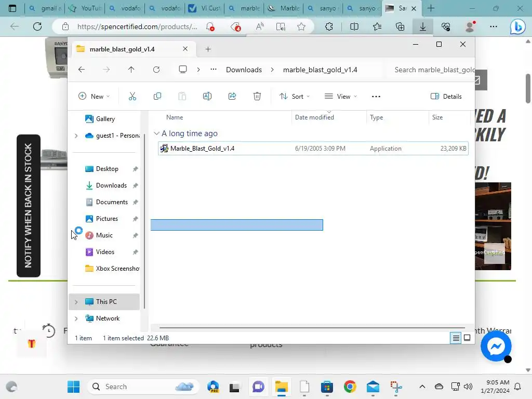Image resolution: width=532 pixels, height=399 pixels.
Task: Open the collapsed path ellipsis in address bar
Action: pos(213,70)
